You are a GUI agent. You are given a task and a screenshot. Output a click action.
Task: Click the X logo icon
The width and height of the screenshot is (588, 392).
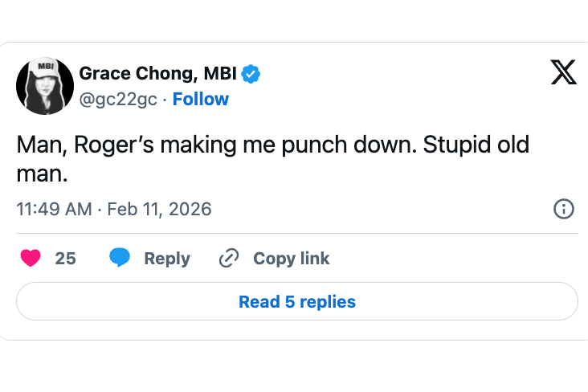pyautogui.click(x=564, y=72)
